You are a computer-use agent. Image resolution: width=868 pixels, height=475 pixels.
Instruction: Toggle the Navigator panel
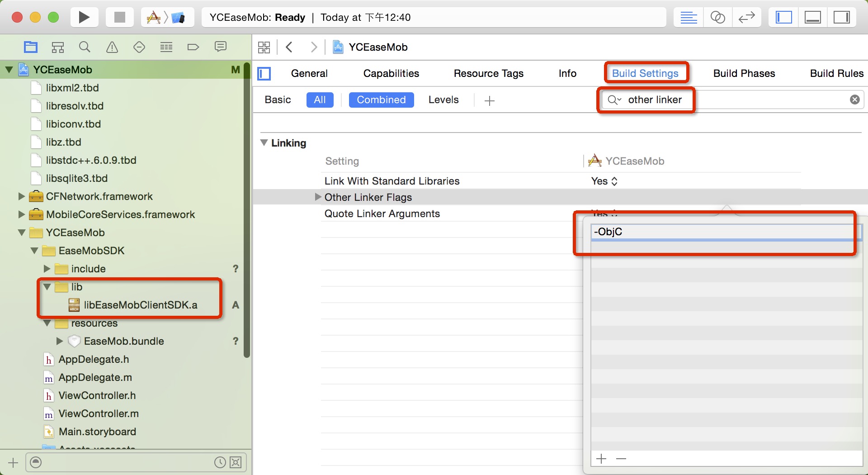pyautogui.click(x=784, y=17)
